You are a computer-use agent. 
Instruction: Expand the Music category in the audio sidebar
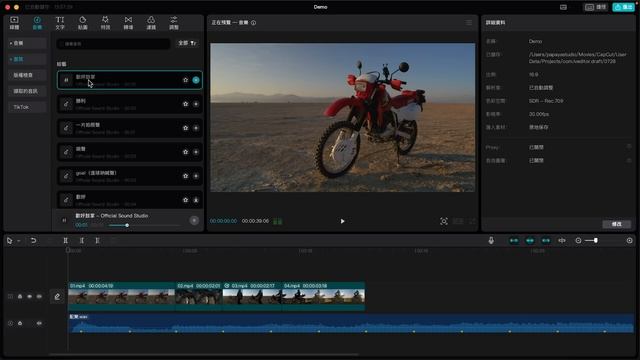coord(27,43)
